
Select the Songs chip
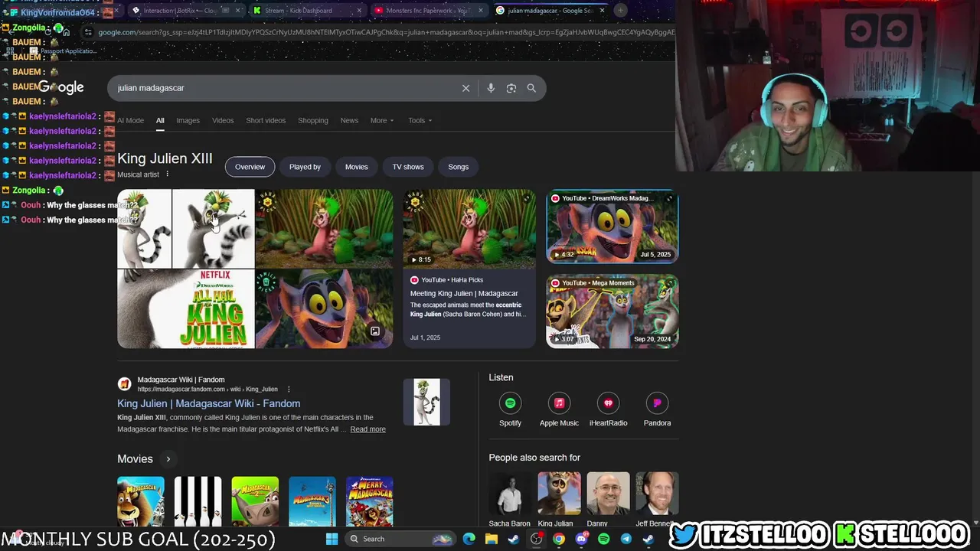click(x=459, y=167)
